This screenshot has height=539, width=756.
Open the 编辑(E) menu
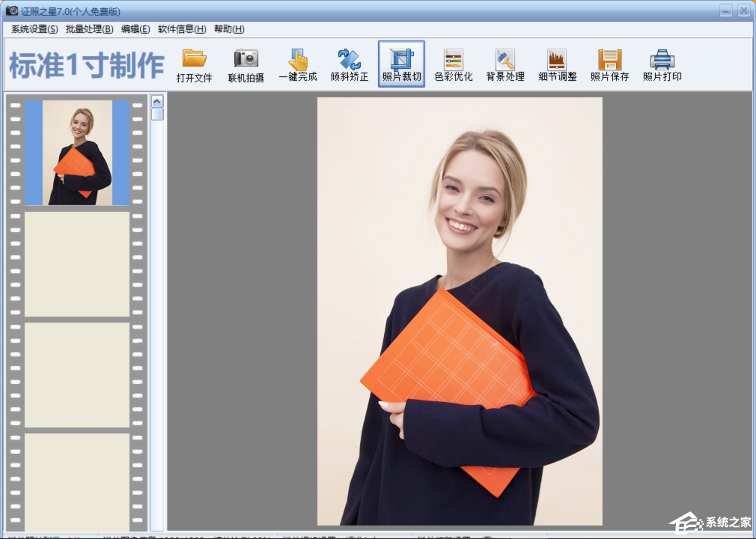point(136,29)
